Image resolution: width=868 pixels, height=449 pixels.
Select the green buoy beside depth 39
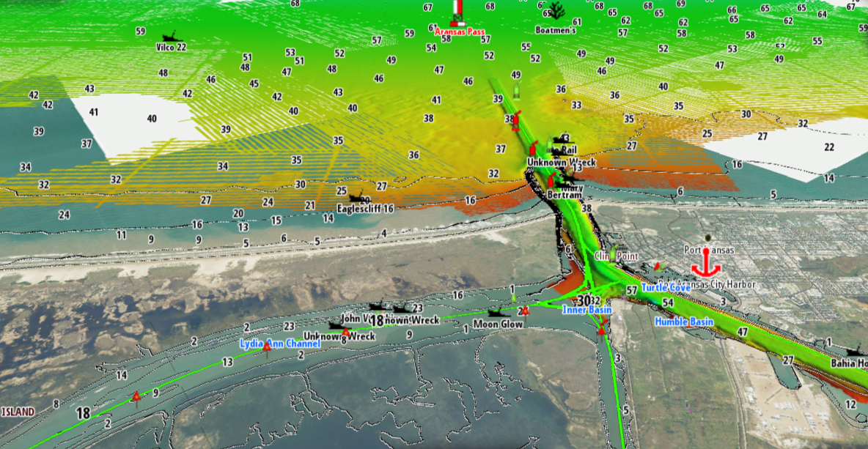pos(517,90)
